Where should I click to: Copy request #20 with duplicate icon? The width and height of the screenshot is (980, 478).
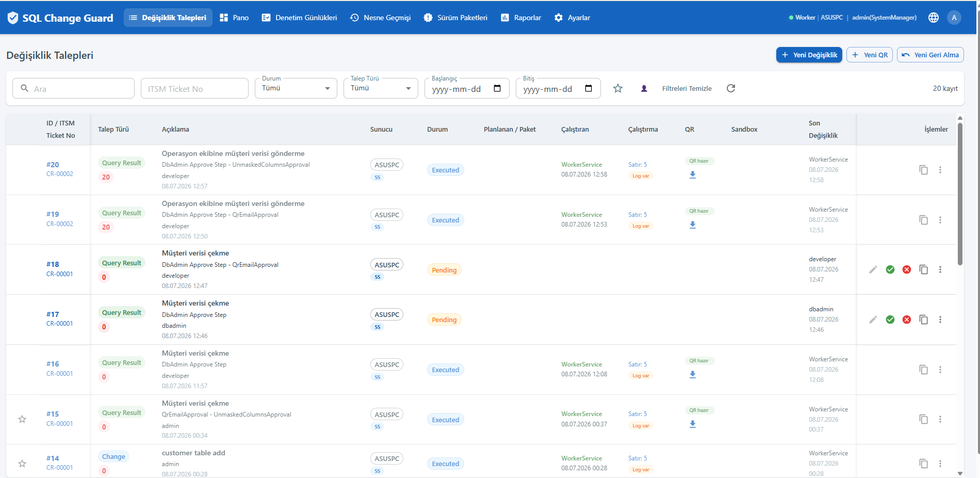pos(924,170)
